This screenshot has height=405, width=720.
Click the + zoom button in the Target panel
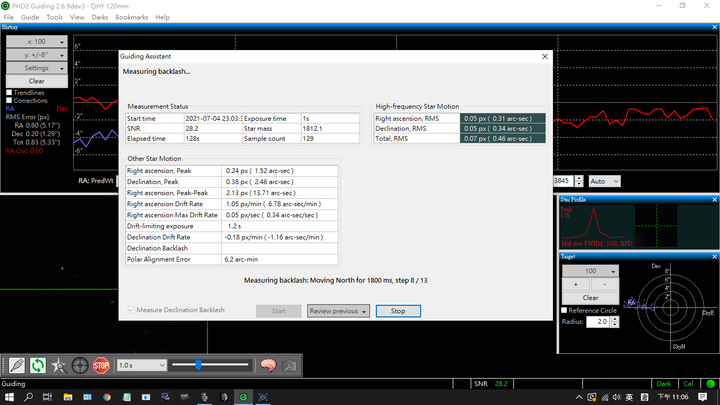pyautogui.click(x=576, y=285)
